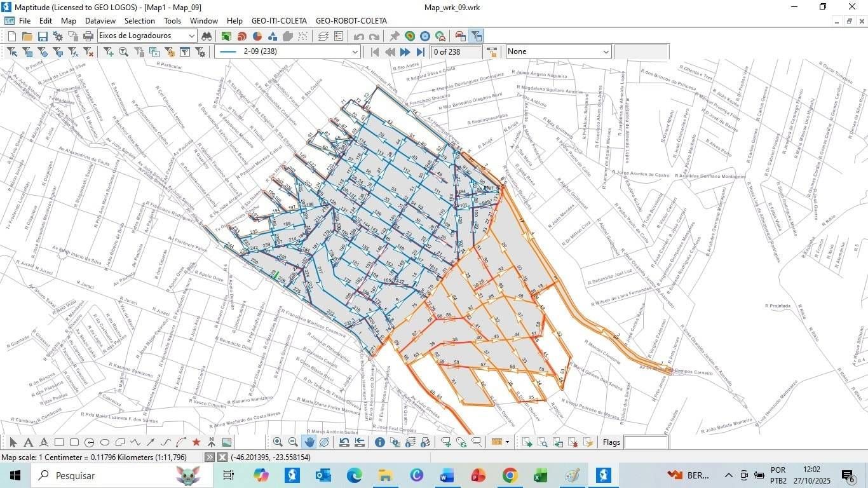Toggle the lock icon beside record counter
868x488 pixels.
[491, 52]
